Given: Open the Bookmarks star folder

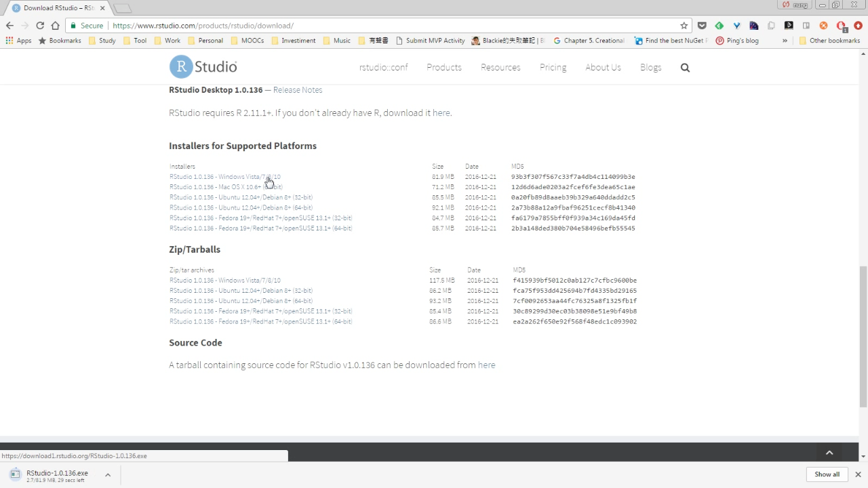Looking at the screenshot, I should coord(60,41).
